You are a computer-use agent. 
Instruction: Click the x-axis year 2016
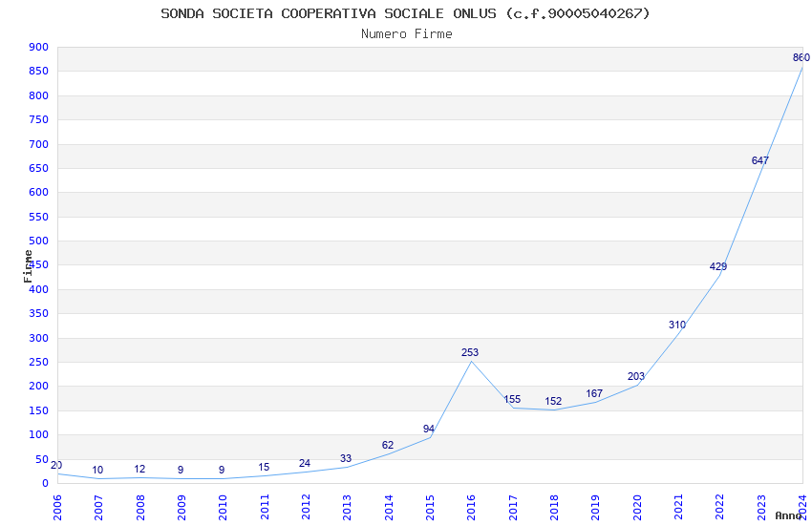(471, 507)
